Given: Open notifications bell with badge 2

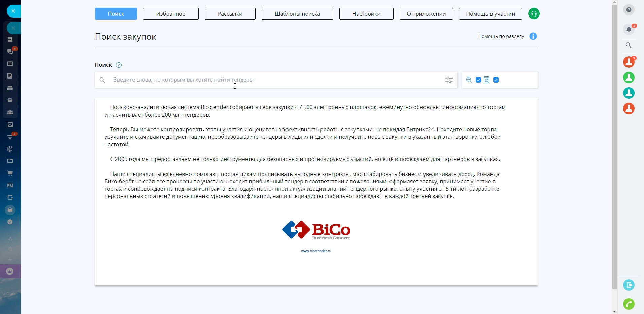Looking at the screenshot, I should point(629,29).
